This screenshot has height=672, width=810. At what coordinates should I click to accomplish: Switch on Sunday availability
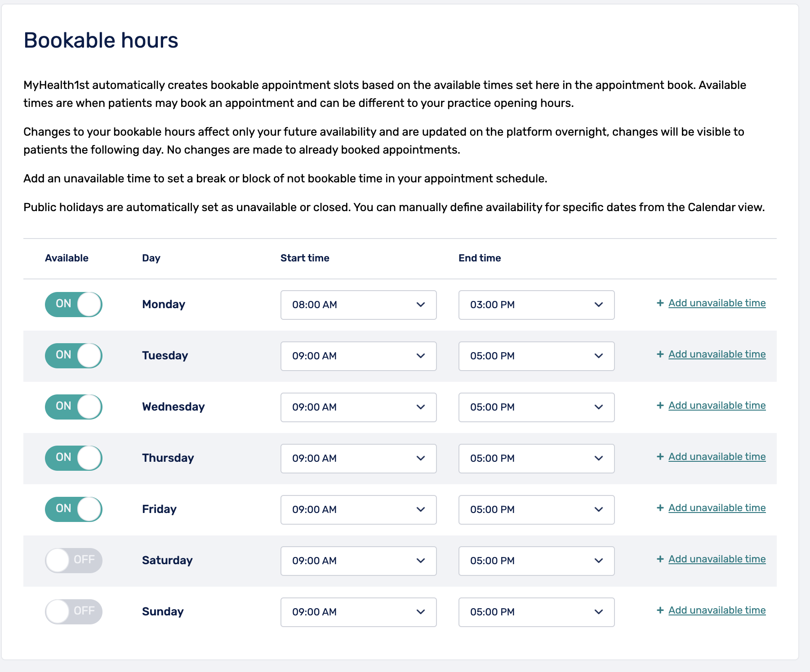(74, 612)
